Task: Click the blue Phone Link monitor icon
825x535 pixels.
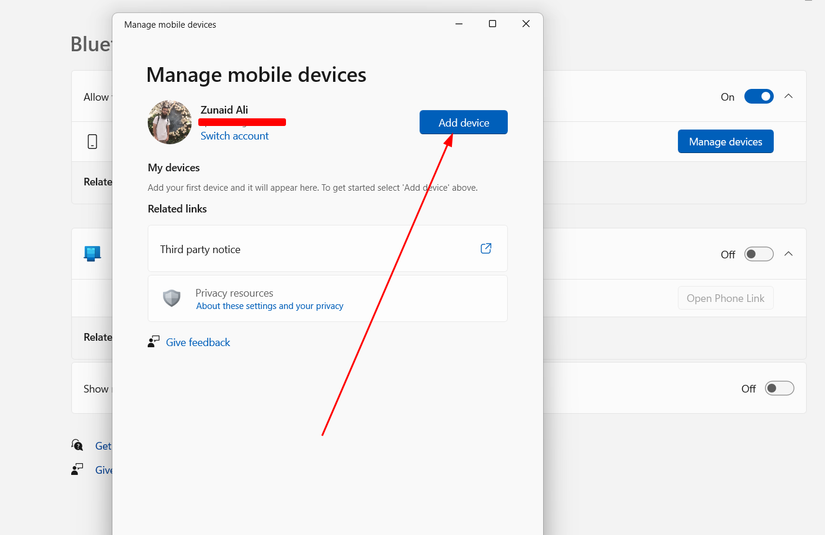Action: point(92,254)
